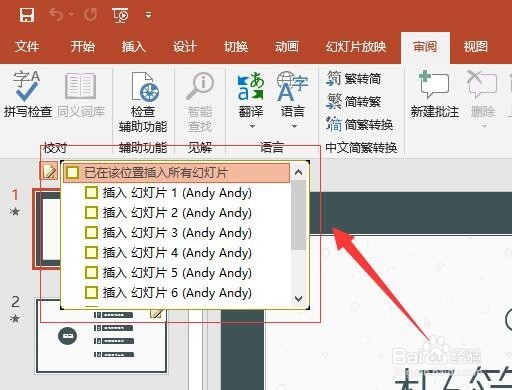Viewport: 512px width, 390px height.
Task: Open 智能查找 smart lookup
Action: pos(200,102)
